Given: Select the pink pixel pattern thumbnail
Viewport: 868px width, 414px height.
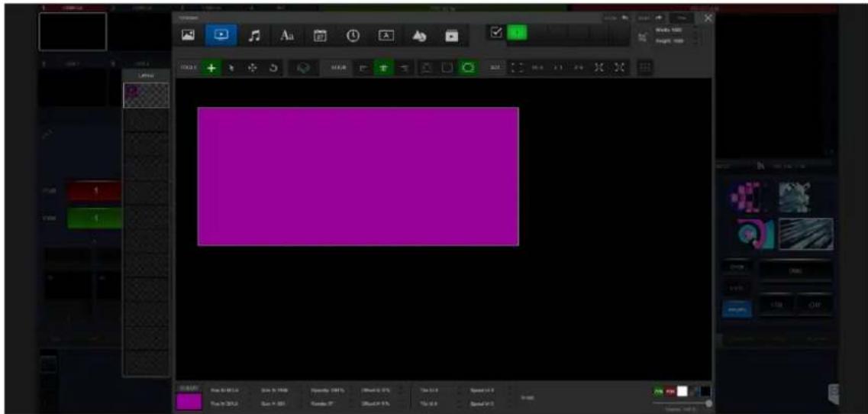Looking at the screenshot, I should tap(748, 197).
